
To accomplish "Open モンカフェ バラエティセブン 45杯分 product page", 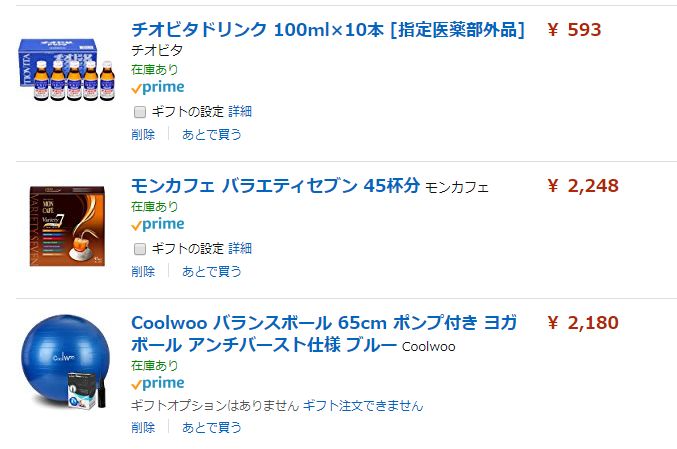I will pos(276,185).
